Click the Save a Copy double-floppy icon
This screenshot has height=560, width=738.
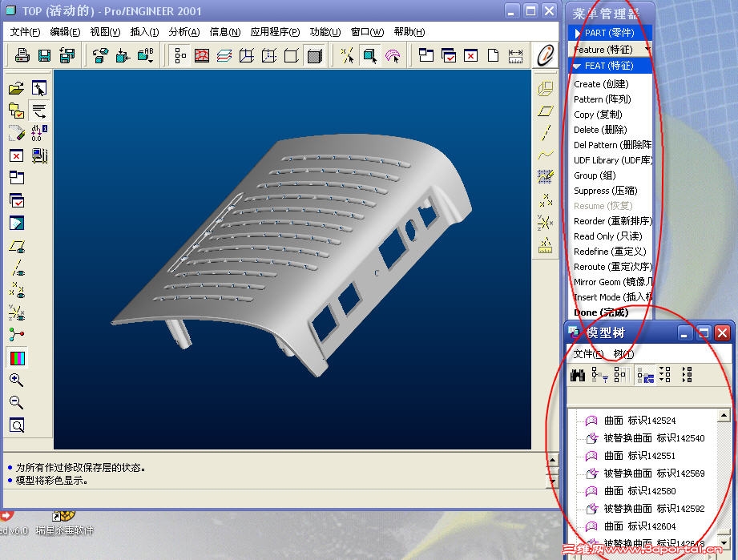[67, 55]
